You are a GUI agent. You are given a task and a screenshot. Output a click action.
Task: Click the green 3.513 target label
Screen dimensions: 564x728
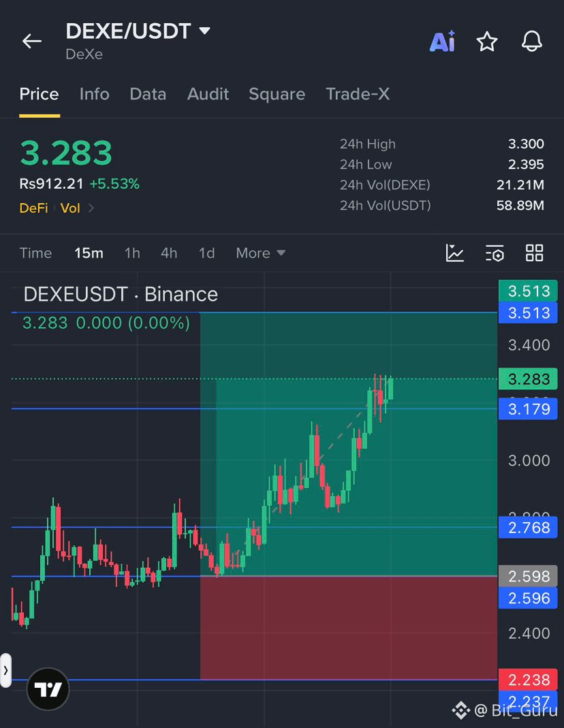point(529,291)
